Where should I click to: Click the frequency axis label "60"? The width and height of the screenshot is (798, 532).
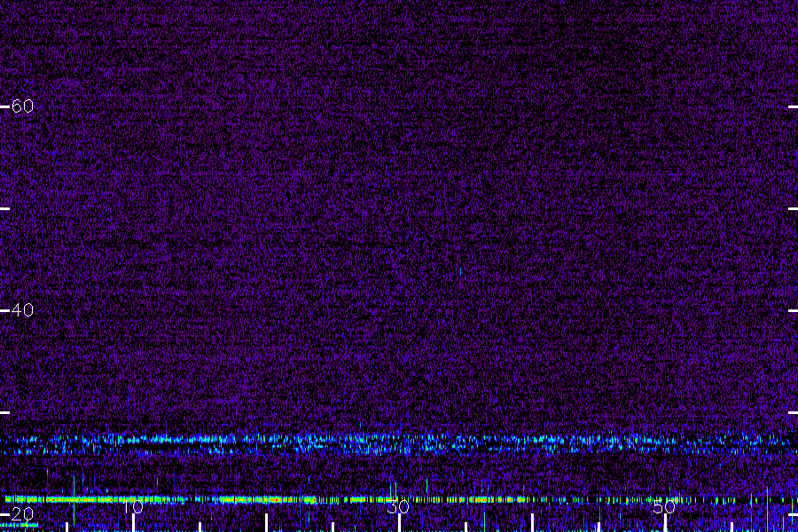pos(22,106)
